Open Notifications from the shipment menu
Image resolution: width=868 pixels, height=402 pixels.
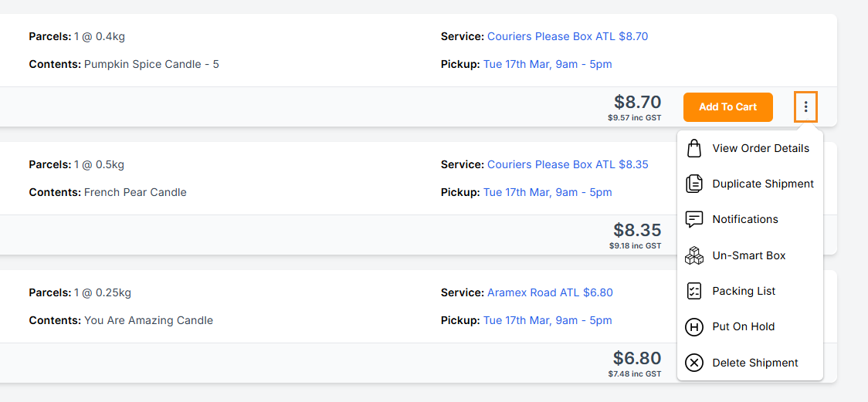click(x=745, y=219)
